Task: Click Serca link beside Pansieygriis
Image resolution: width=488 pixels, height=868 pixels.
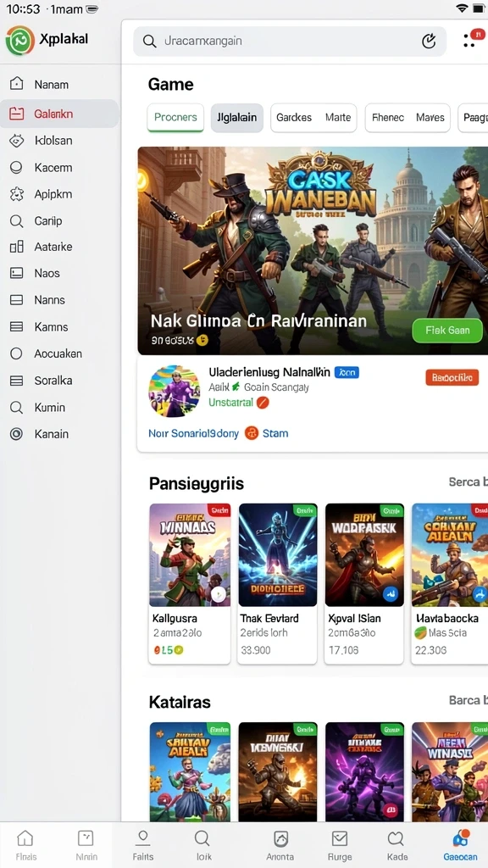Action: click(x=468, y=481)
